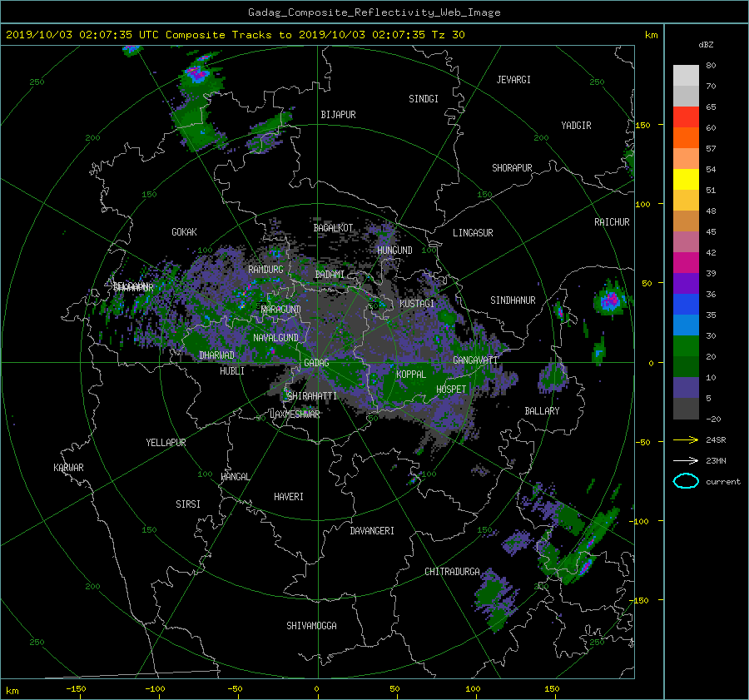Click the yellow 54 dBZ color swatch
The width and height of the screenshot is (749, 700).
click(x=686, y=180)
